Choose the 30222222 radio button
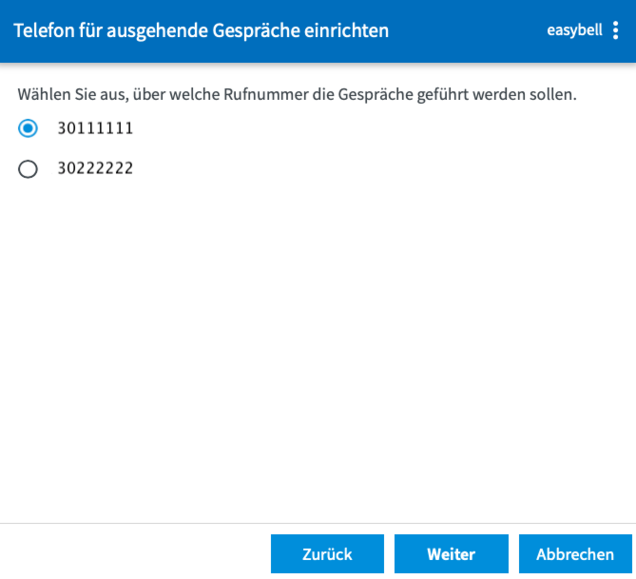This screenshot has height=579, width=636. coord(28,169)
